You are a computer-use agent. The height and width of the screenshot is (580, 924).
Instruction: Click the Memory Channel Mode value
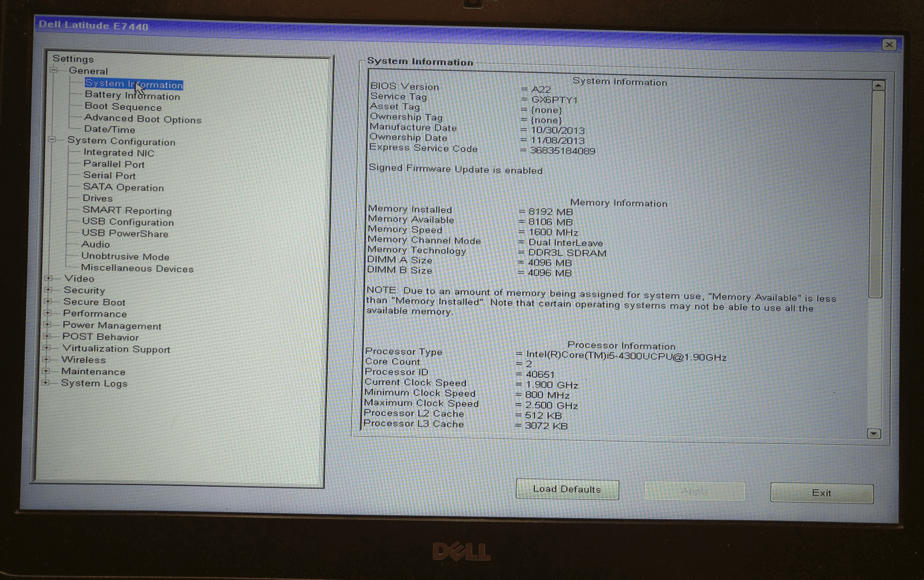point(566,243)
